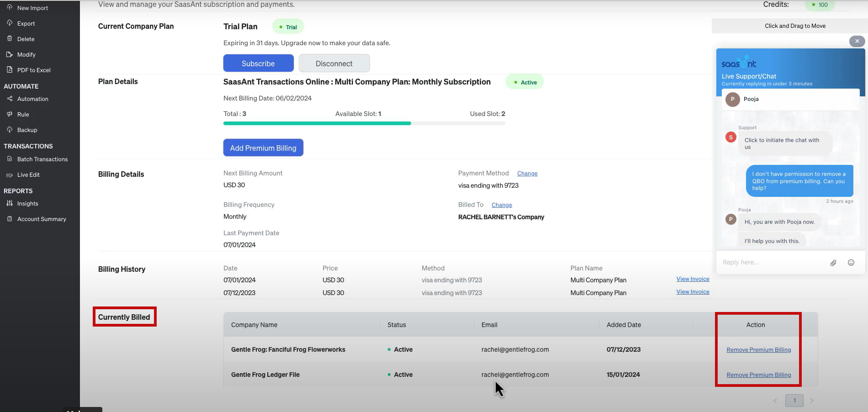Screen dimensions: 868x412
Task: Select page 1 in pagination
Action: point(794,401)
